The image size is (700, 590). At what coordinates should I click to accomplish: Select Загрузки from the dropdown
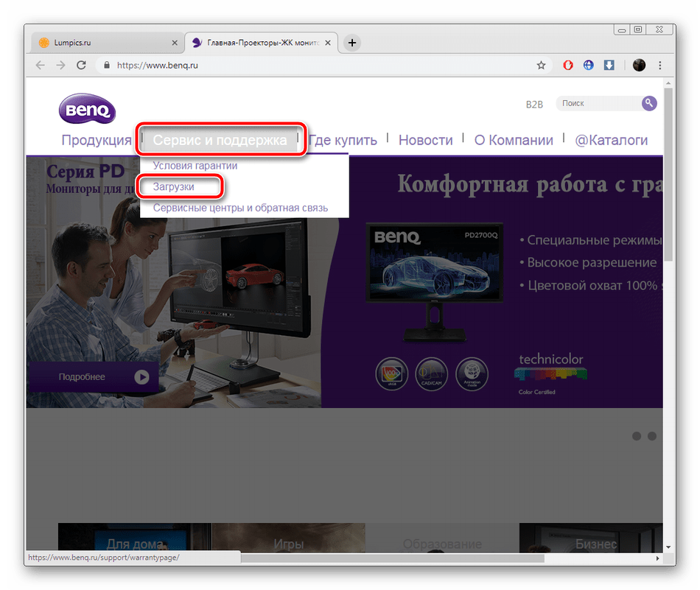tap(174, 187)
